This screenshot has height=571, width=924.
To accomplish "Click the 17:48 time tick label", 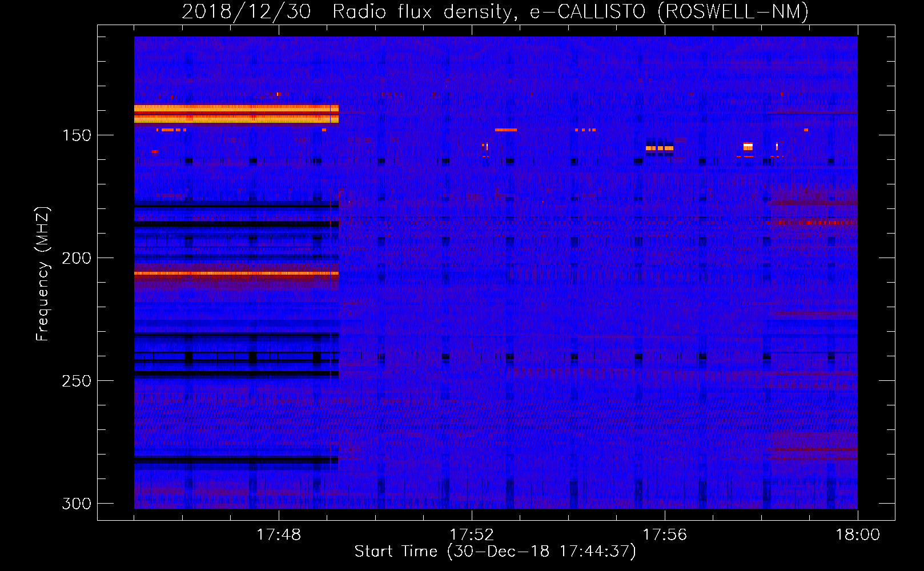I will pyautogui.click(x=279, y=535).
